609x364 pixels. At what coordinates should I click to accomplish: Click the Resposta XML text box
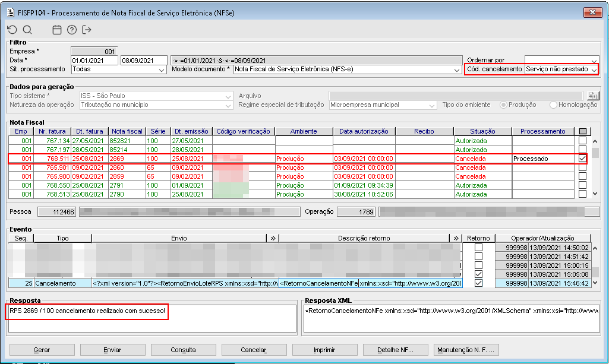coord(452,319)
